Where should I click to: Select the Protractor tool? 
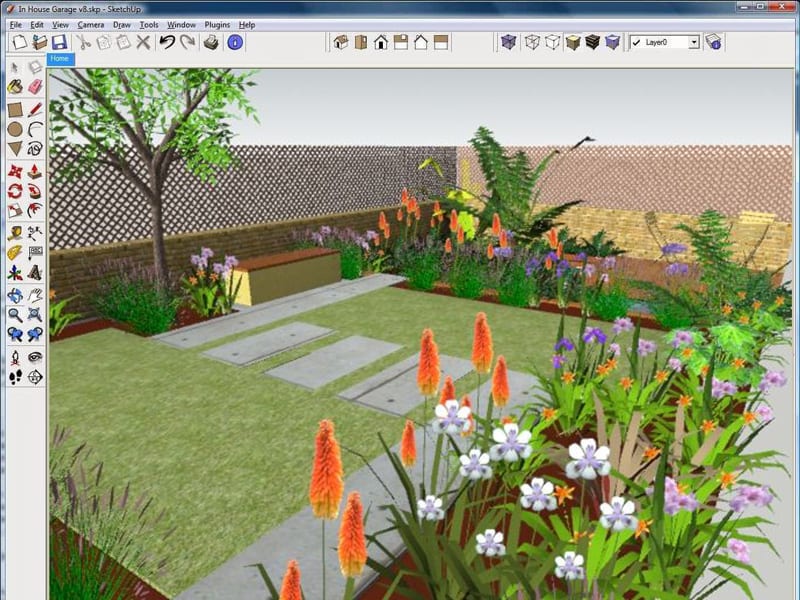pyautogui.click(x=15, y=253)
